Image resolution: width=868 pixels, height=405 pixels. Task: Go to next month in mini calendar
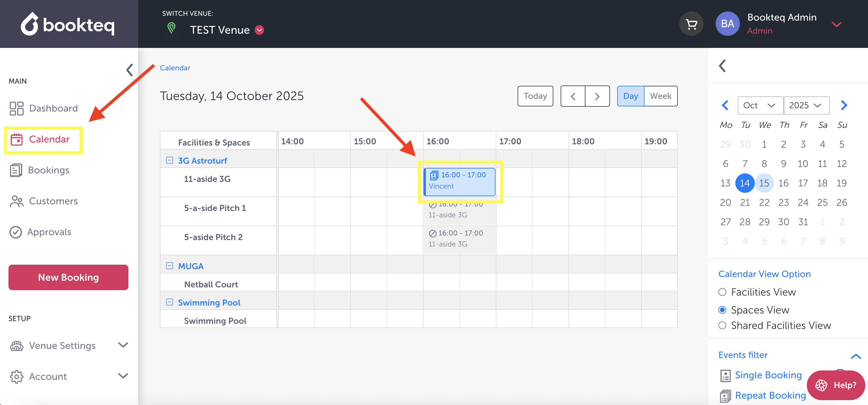843,105
